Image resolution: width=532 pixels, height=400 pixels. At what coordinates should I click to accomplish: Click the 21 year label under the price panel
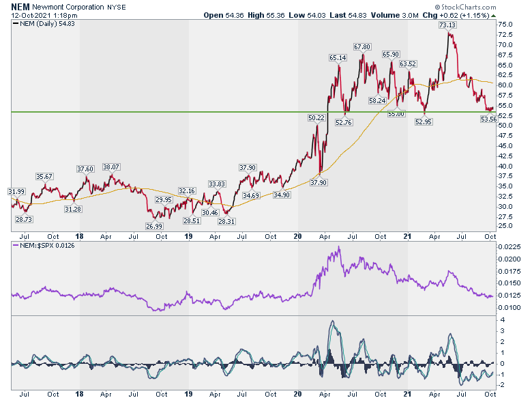tap(407, 236)
